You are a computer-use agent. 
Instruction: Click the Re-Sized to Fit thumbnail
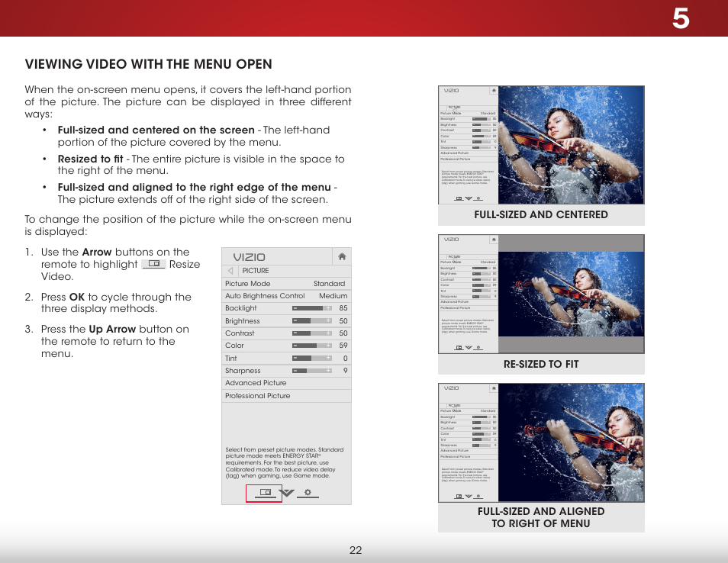pos(541,294)
